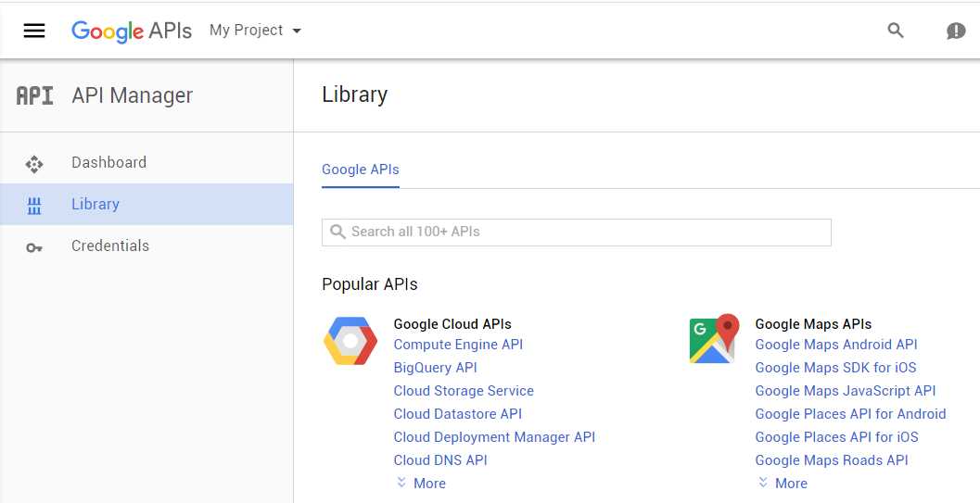Click the magnifier icon in the API search box
The image size is (980, 503).
click(337, 233)
